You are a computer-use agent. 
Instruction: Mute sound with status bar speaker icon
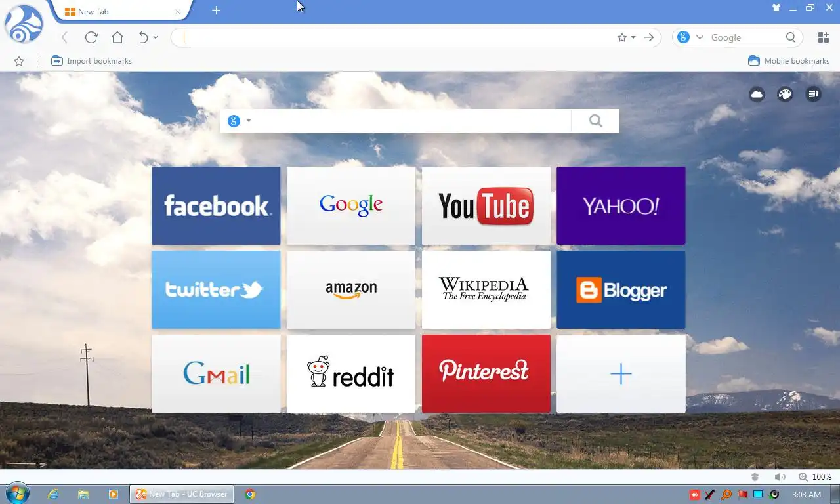pos(780,477)
